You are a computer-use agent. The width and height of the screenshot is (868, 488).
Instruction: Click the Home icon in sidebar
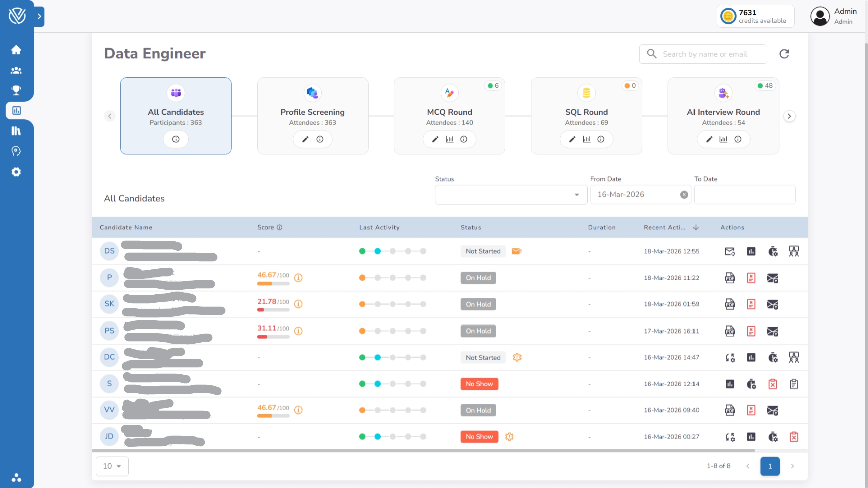[x=16, y=50]
